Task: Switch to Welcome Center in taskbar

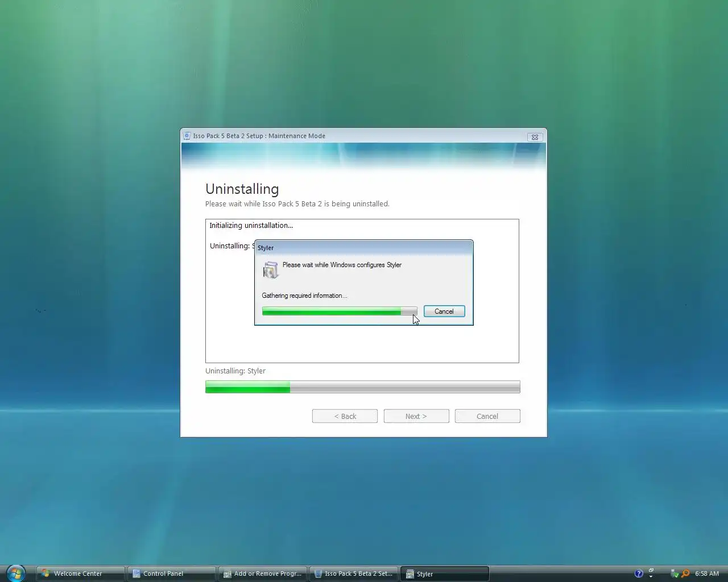Action: tap(80, 573)
